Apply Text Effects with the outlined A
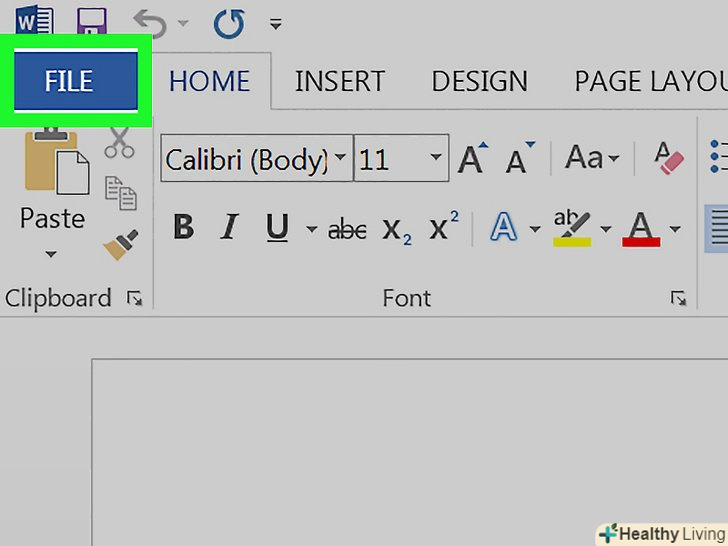Screen dimensions: 728x546 click(504, 227)
